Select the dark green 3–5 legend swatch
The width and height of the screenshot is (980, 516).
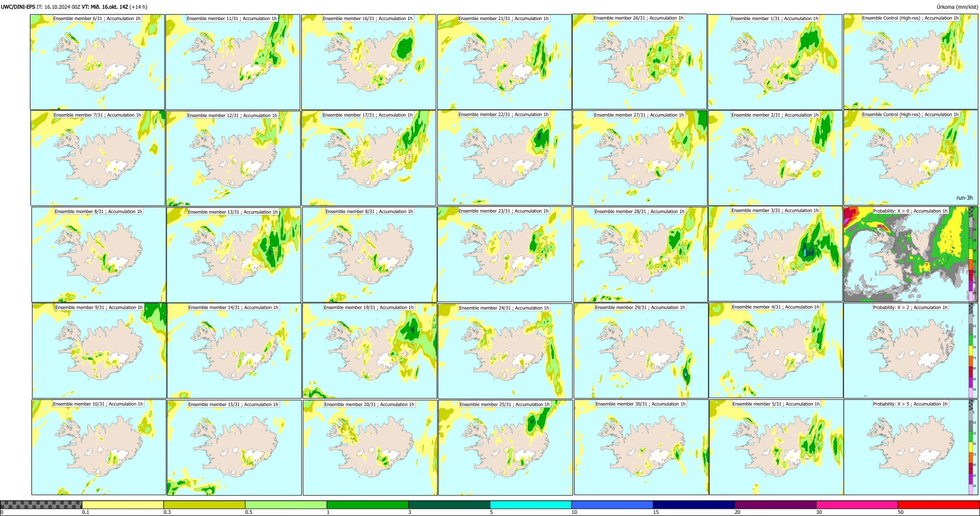[x=449, y=505]
